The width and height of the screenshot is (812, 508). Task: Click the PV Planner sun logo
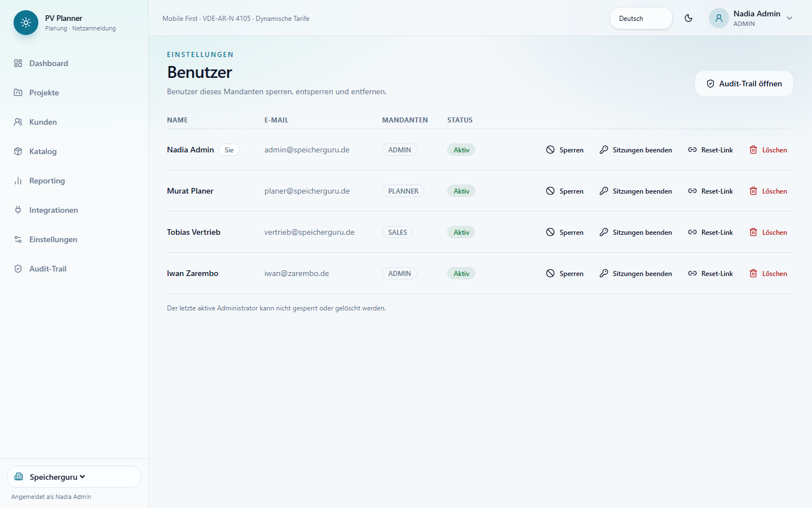click(x=26, y=23)
